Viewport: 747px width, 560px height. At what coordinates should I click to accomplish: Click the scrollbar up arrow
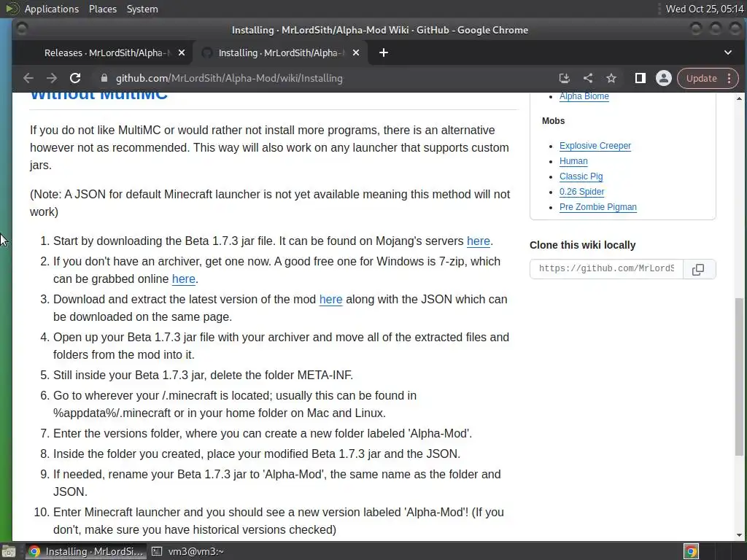(x=739, y=98)
